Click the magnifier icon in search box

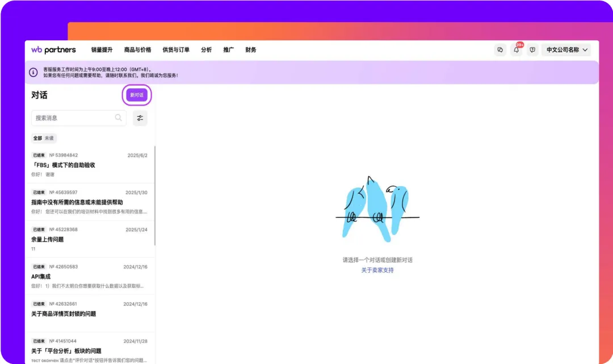119,118
